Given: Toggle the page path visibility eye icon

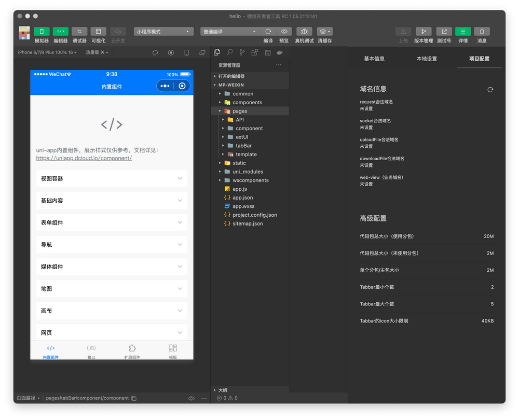Looking at the screenshot, I should [192, 398].
